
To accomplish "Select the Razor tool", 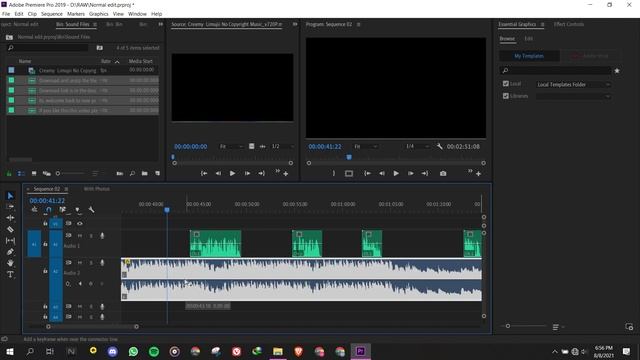I will [x=10, y=229].
